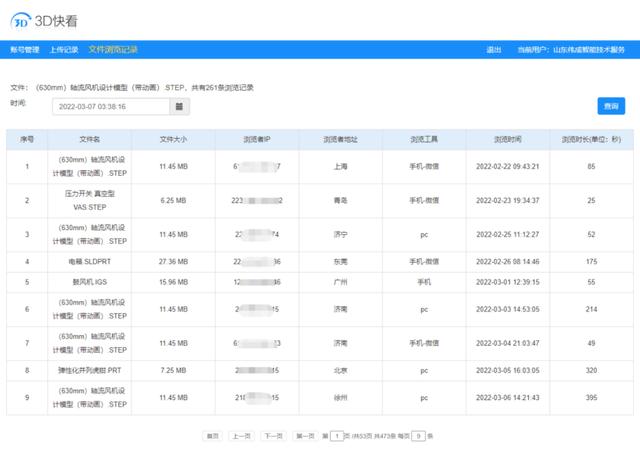Click the 退出 logout link

pyautogui.click(x=493, y=50)
